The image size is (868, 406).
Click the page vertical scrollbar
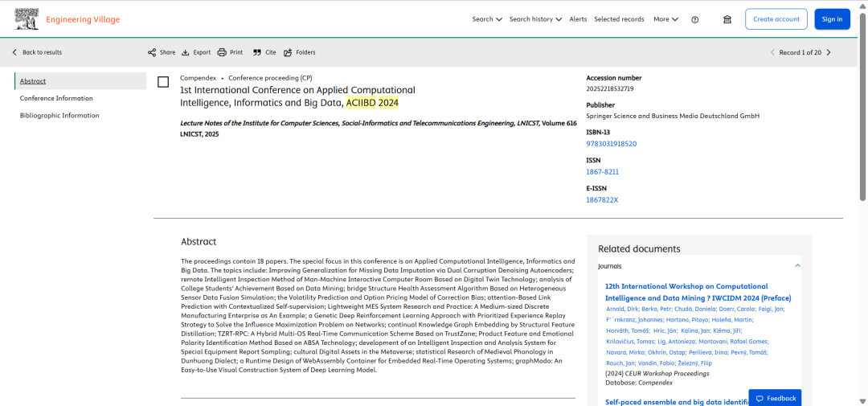[x=863, y=105]
